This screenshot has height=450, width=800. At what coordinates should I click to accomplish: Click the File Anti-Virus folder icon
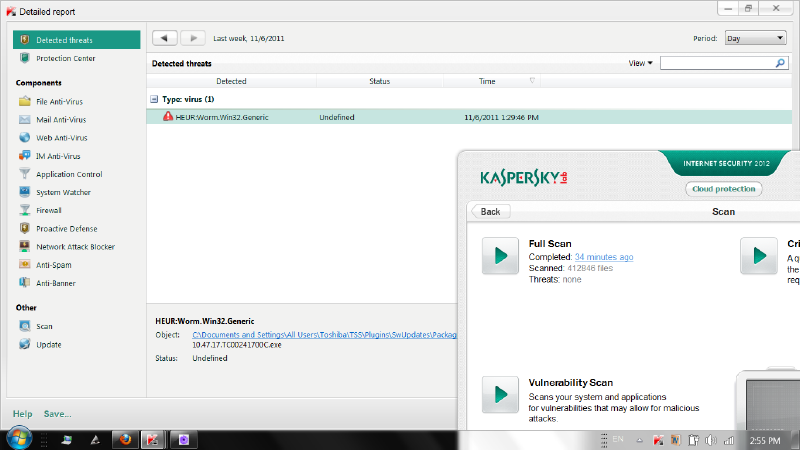pyautogui.click(x=24, y=101)
